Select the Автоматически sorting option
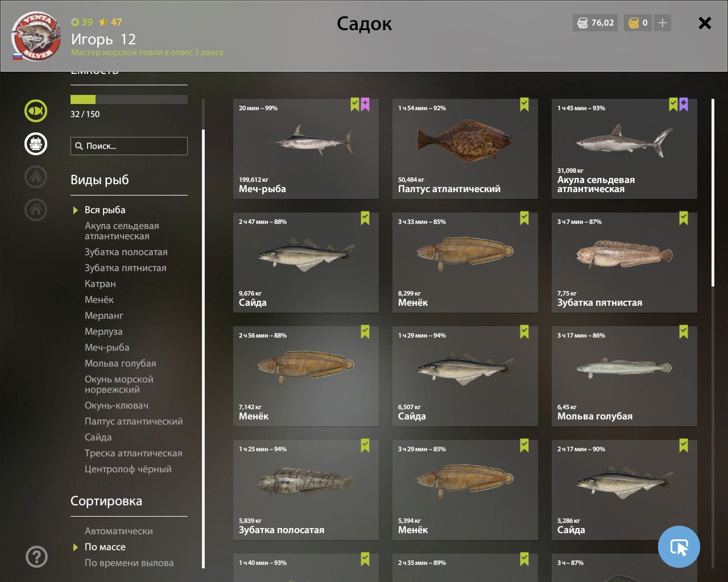Screen dimensions: 728x582 (x=119, y=531)
